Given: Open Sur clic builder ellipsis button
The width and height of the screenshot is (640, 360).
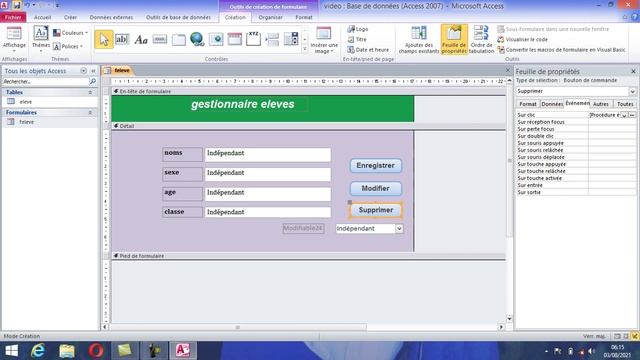Looking at the screenshot, I should point(632,115).
